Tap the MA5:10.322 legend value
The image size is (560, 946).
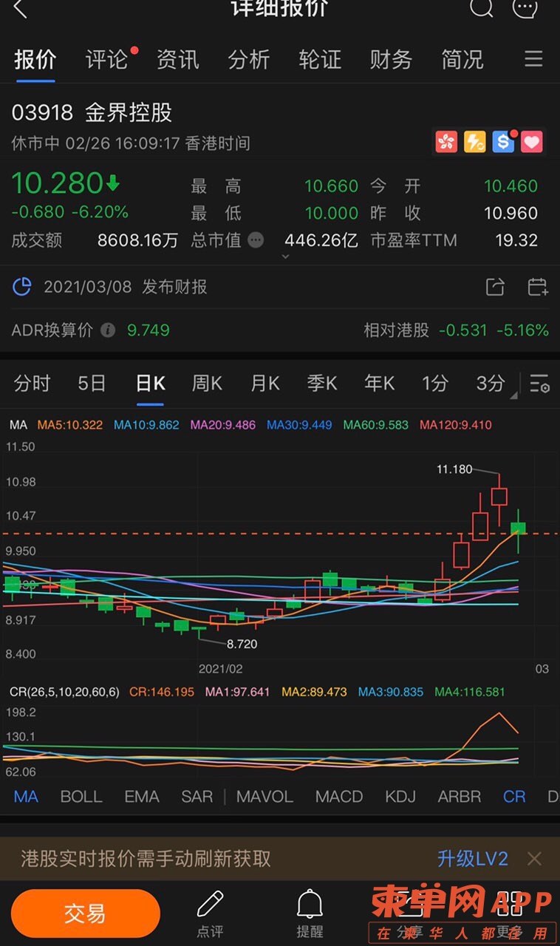tap(70, 425)
